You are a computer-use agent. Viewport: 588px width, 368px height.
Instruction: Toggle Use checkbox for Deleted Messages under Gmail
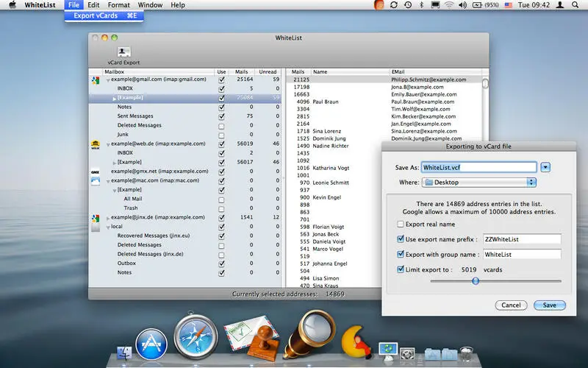pyautogui.click(x=221, y=125)
